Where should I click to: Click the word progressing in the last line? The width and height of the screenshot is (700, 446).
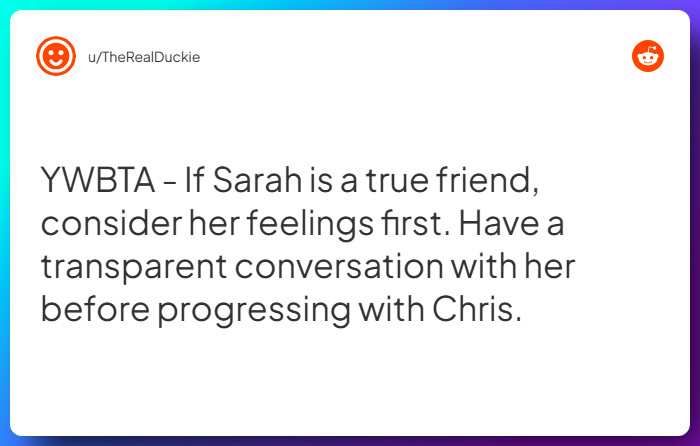point(254,311)
